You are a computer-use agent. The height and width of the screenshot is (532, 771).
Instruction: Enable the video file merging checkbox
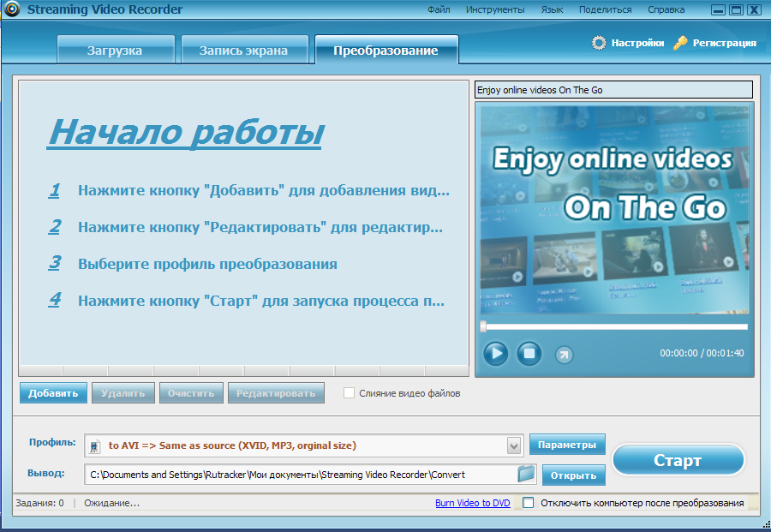tap(349, 393)
